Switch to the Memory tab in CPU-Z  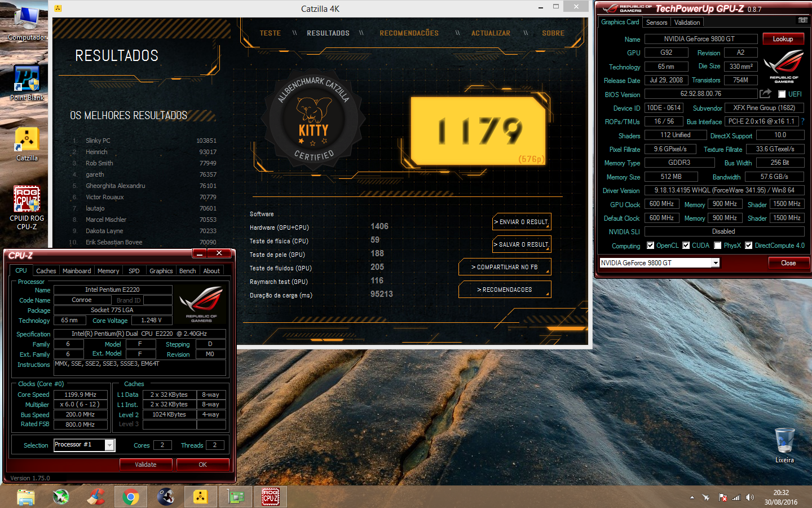point(108,271)
